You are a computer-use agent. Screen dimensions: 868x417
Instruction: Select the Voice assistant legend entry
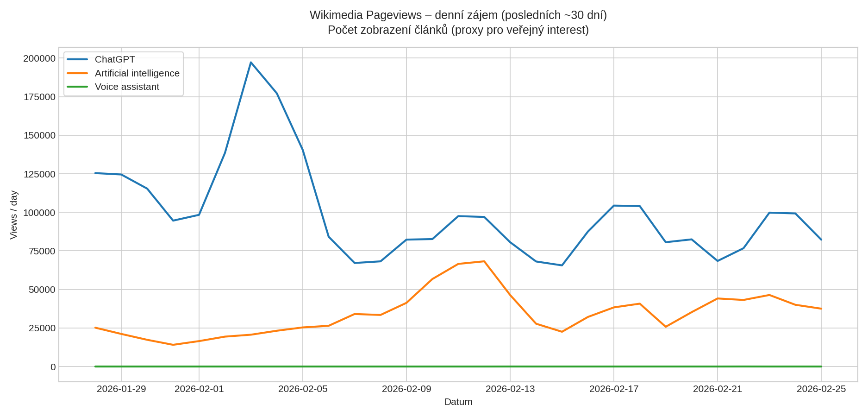pyautogui.click(x=127, y=86)
